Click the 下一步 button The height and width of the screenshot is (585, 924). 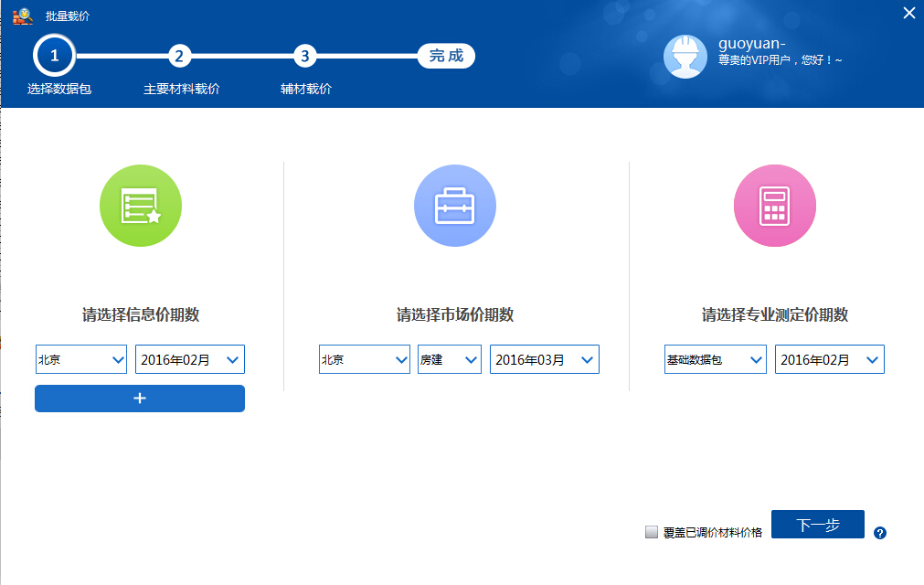coord(817,525)
